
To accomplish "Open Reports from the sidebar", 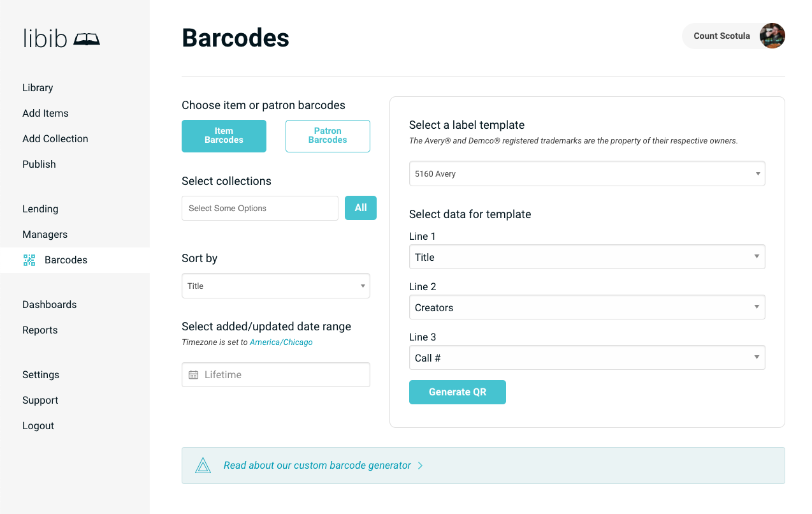I will 40,330.
